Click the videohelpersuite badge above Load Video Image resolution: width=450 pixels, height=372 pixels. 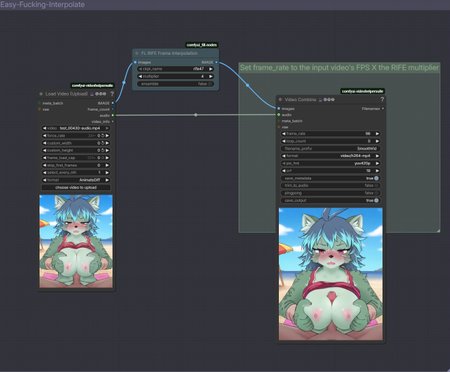point(92,86)
